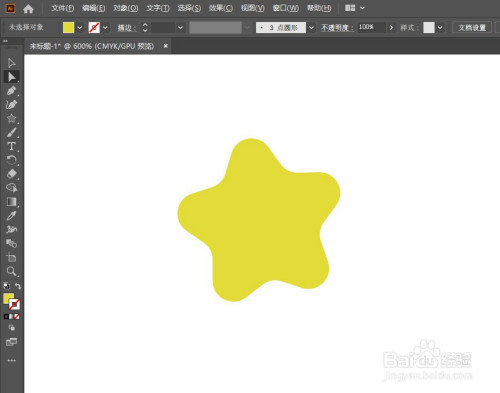Open the 帮助(H) menu
This screenshot has height=393, width=500.
319,8
